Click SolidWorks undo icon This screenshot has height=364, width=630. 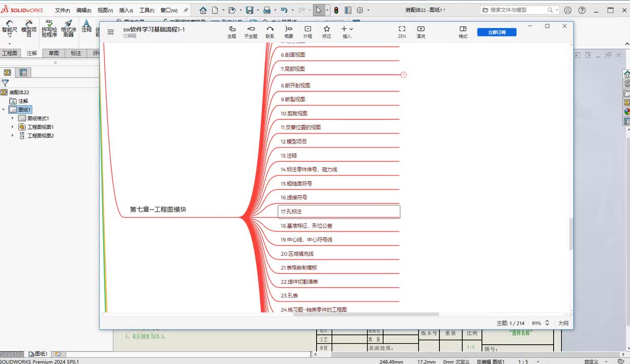[x=284, y=10]
